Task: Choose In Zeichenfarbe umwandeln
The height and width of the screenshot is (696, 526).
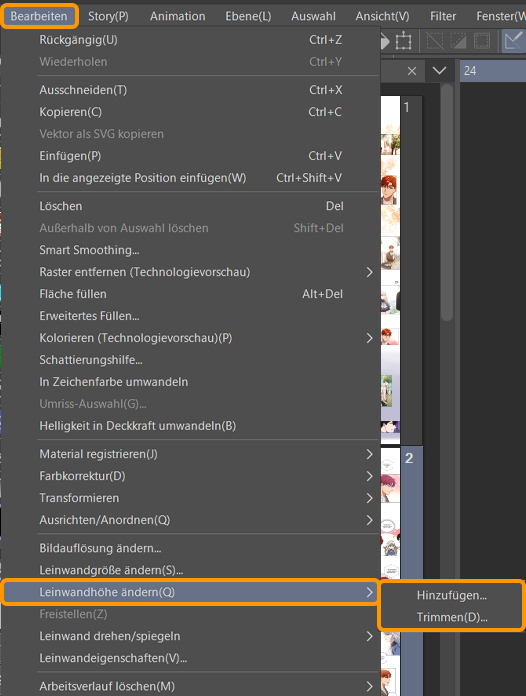Action: click(190, 382)
